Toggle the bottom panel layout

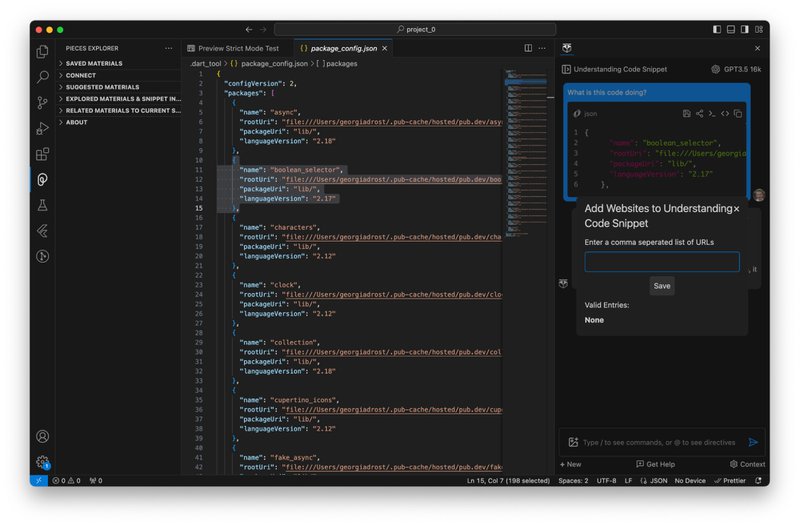731,30
